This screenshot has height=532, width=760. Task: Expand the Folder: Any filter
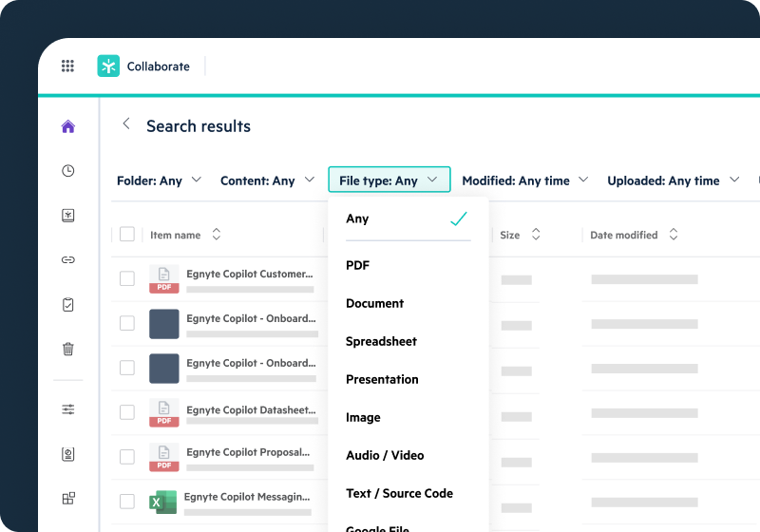pyautogui.click(x=159, y=180)
